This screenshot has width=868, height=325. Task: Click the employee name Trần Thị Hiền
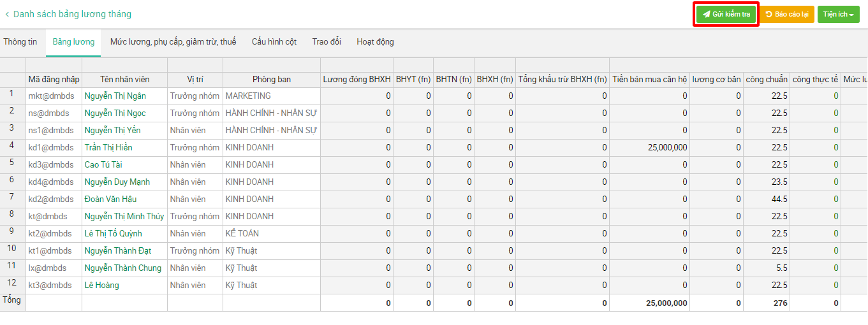click(x=108, y=148)
